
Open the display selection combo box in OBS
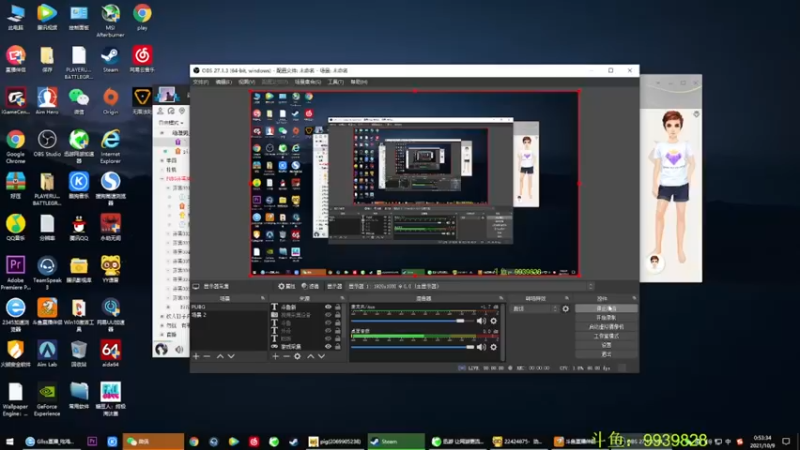pyautogui.click(x=470, y=286)
